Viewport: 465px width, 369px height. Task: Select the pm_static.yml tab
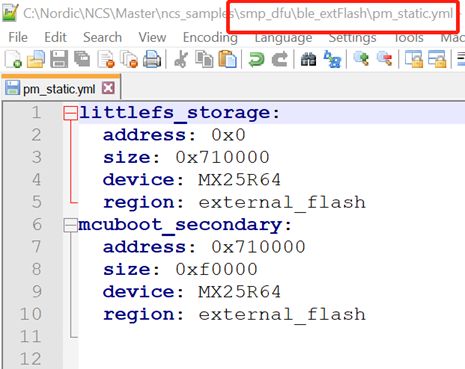click(59, 89)
